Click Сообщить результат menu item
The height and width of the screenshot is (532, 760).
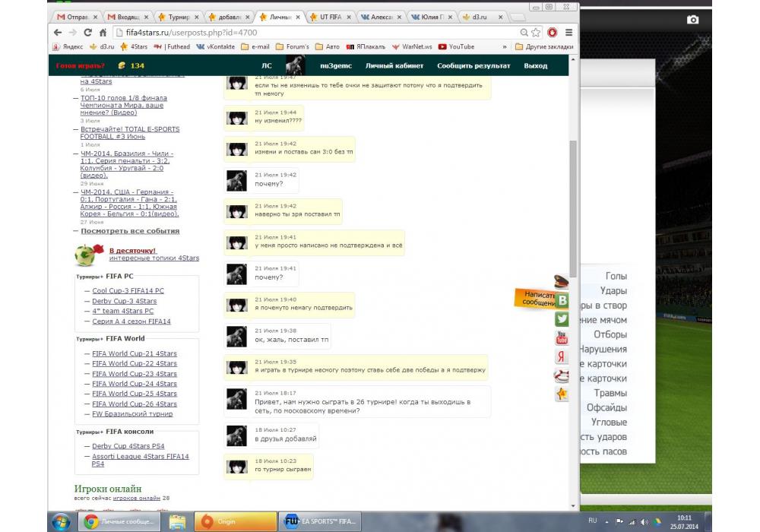click(473, 66)
